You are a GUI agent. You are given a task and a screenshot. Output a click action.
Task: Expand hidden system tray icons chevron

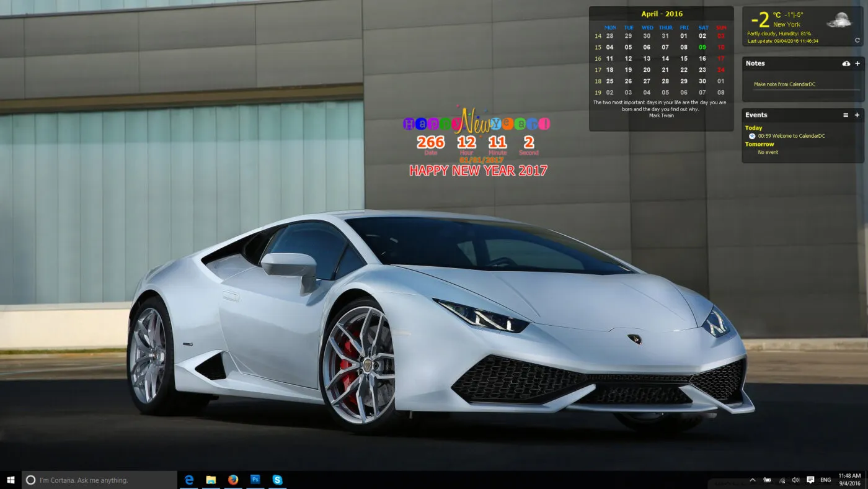pyautogui.click(x=753, y=480)
